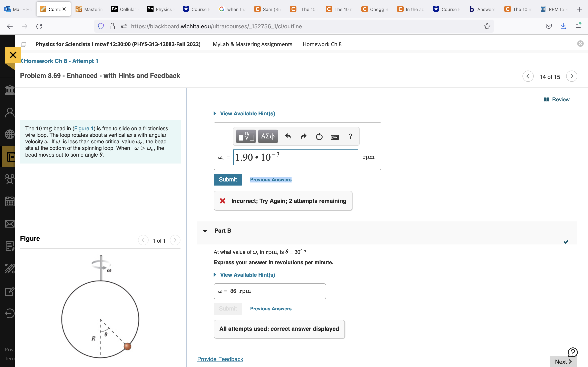Click the Submit button for Part A

coord(228,179)
